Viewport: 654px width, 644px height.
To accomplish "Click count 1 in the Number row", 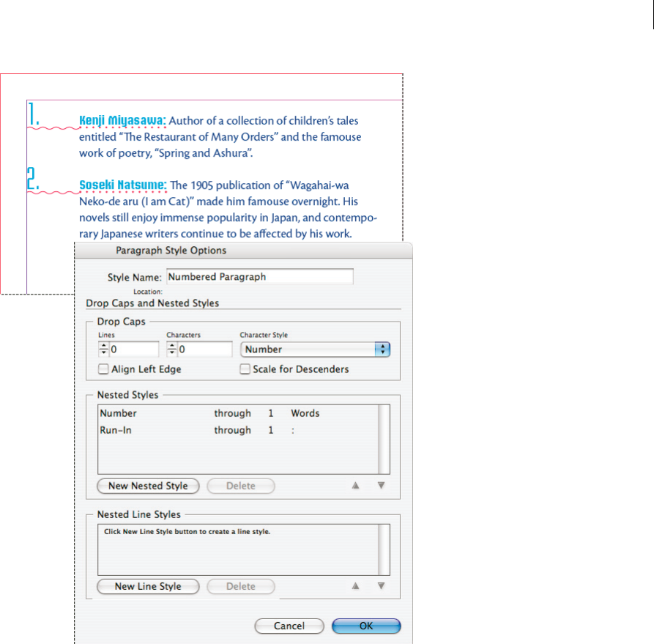I will (271, 413).
